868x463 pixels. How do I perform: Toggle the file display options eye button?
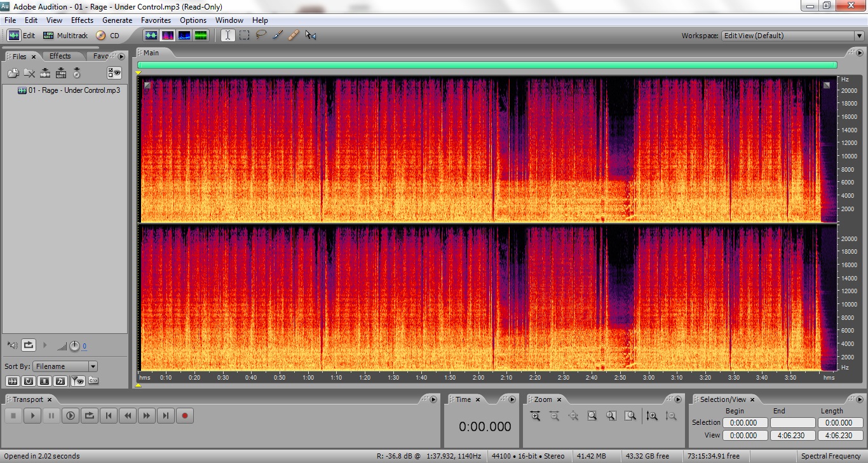coord(114,73)
